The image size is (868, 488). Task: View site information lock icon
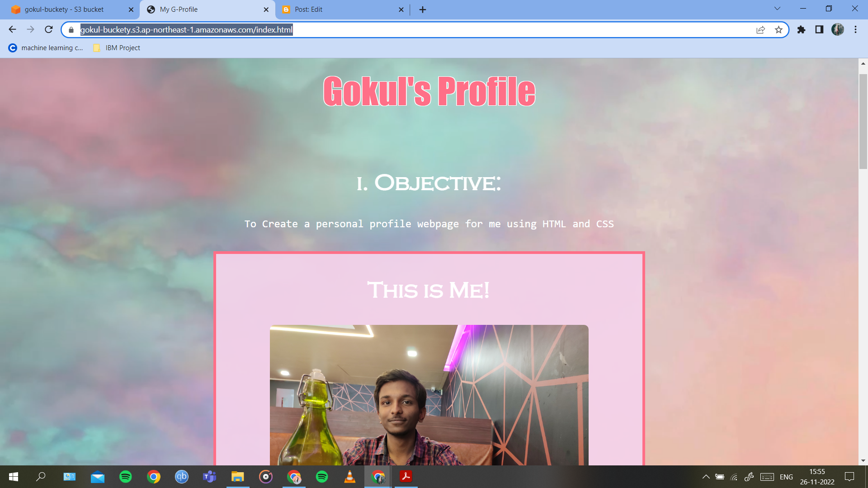point(71,30)
